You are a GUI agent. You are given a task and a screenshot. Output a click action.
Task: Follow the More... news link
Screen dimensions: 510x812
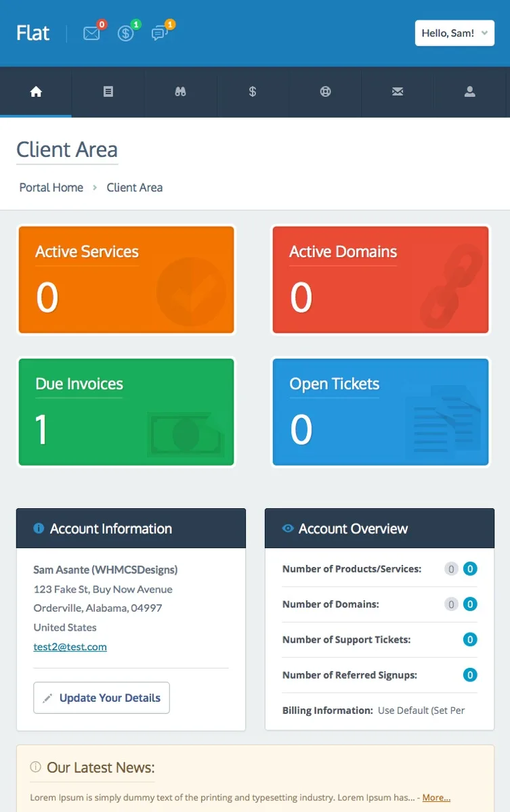pos(436,798)
